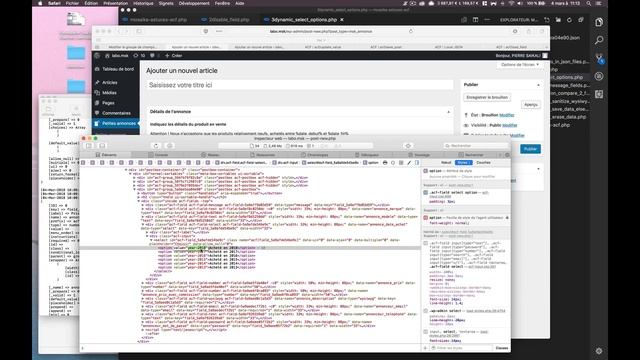Open the VS Code search magnifier icon
The width and height of the screenshot is (640, 360).
coord(599,40)
